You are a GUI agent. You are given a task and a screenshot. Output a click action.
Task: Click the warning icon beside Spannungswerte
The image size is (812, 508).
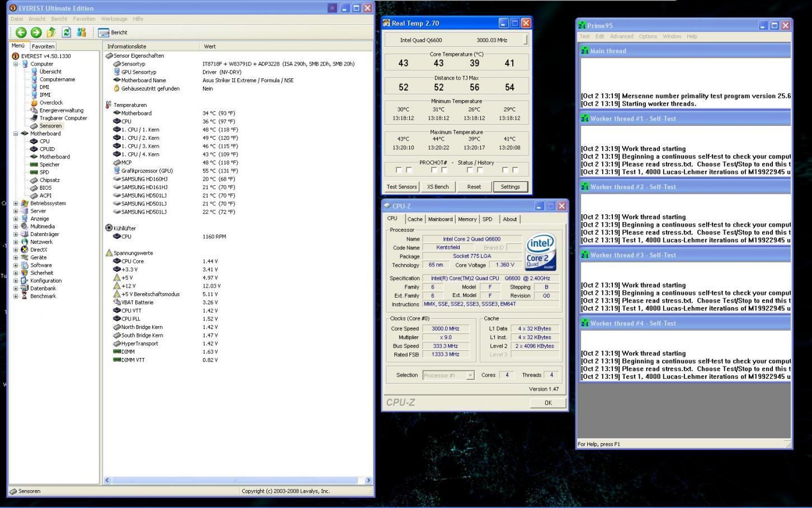coord(109,253)
